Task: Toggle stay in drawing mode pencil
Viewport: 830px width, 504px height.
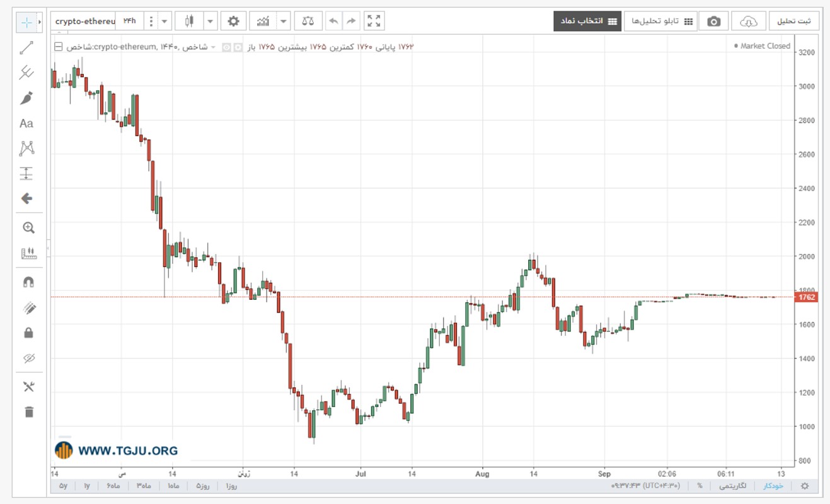Action: pos(28,307)
